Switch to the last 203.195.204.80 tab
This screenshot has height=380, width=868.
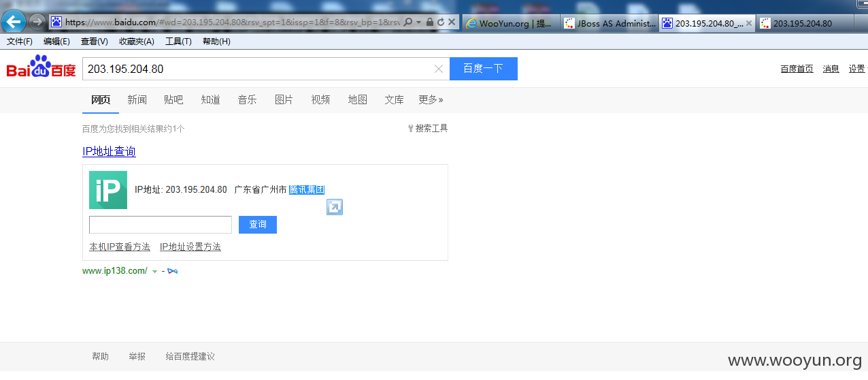(804, 23)
